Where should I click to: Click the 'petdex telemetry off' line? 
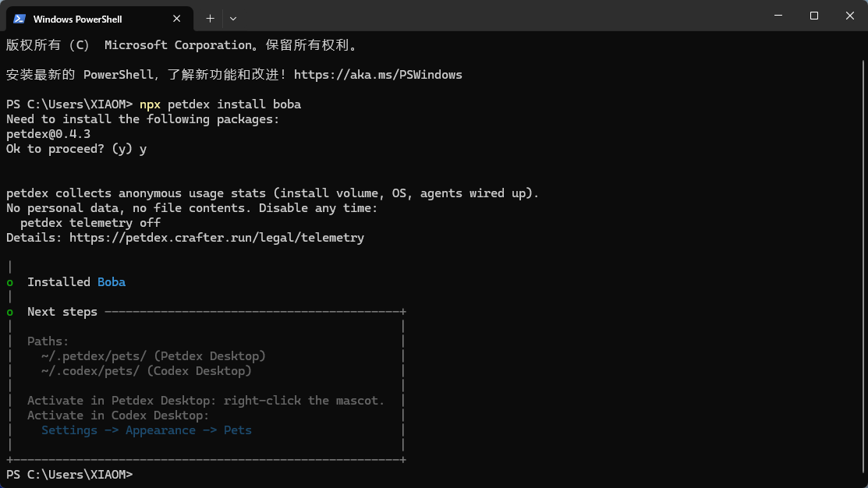coord(90,223)
